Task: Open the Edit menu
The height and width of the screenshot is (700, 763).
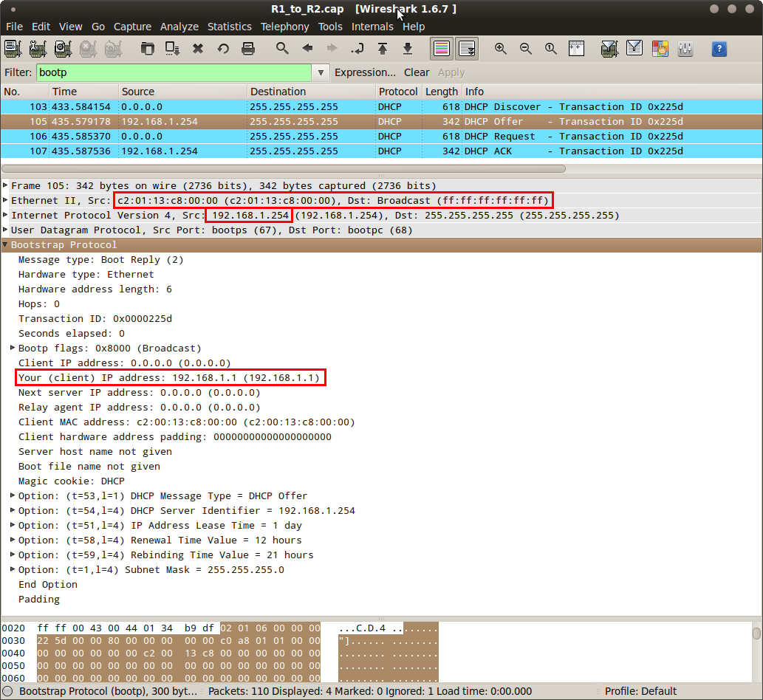Action: (x=41, y=27)
